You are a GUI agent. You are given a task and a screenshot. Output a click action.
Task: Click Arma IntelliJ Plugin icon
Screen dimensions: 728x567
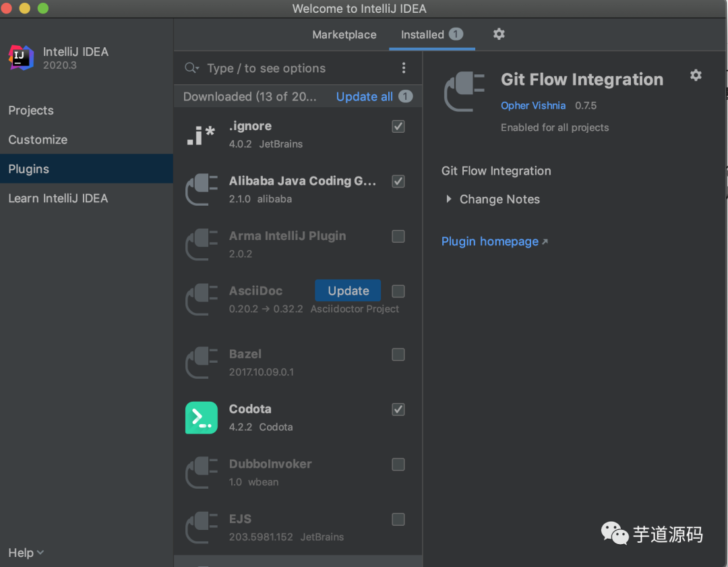coord(201,244)
